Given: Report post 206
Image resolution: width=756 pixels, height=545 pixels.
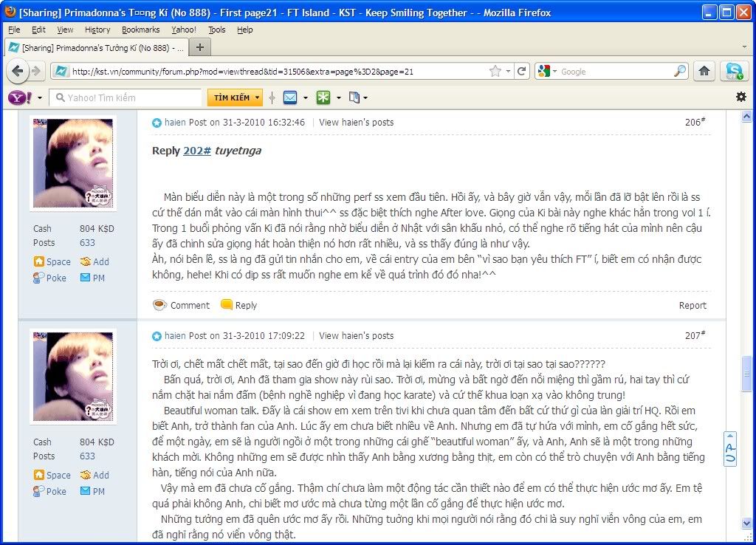Looking at the screenshot, I should click(693, 305).
